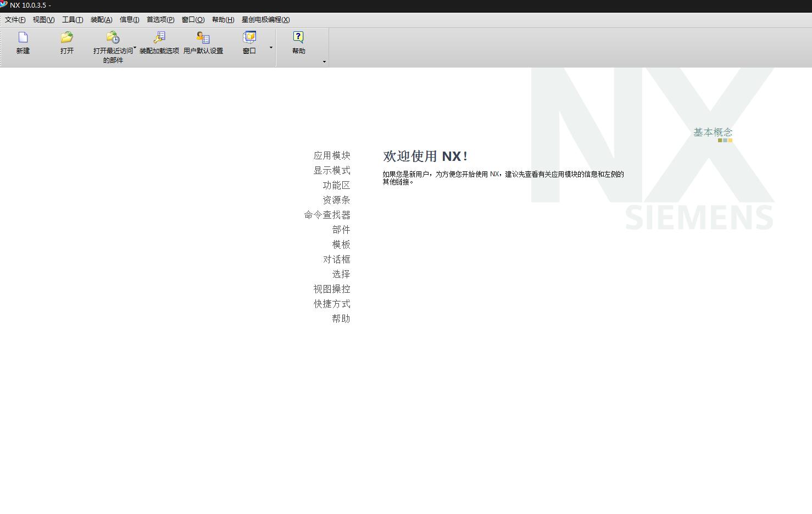Open the Tools (工具) menu
This screenshot has width=812, height=514.
pos(73,20)
